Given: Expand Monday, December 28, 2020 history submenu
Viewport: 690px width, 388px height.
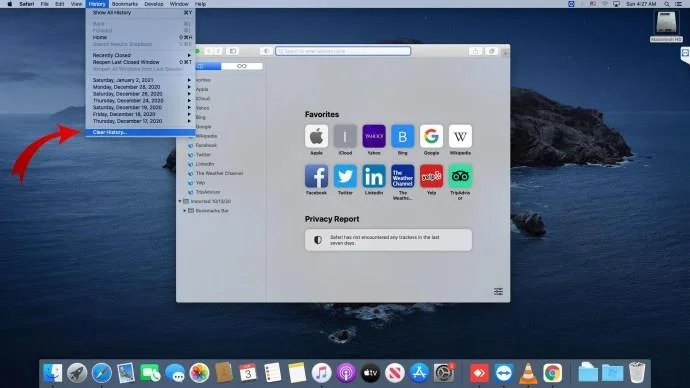Looking at the screenshot, I should coord(140,87).
